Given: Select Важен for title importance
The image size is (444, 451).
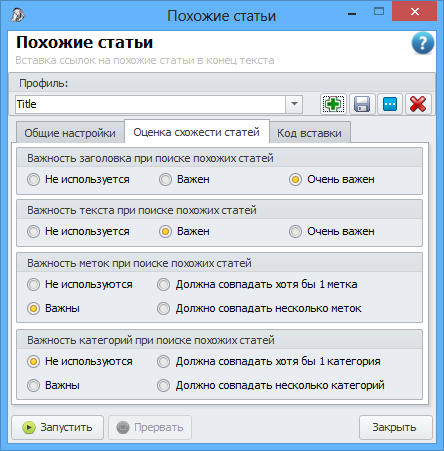Looking at the screenshot, I should click(x=184, y=180).
